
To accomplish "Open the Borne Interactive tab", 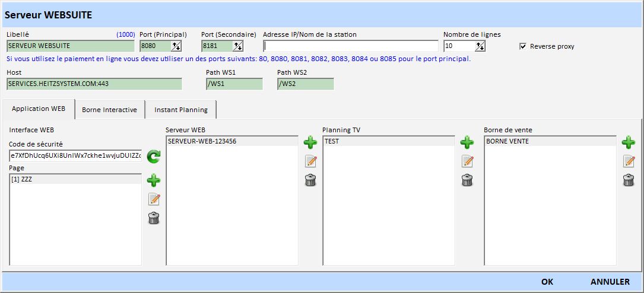I will click(x=109, y=110).
